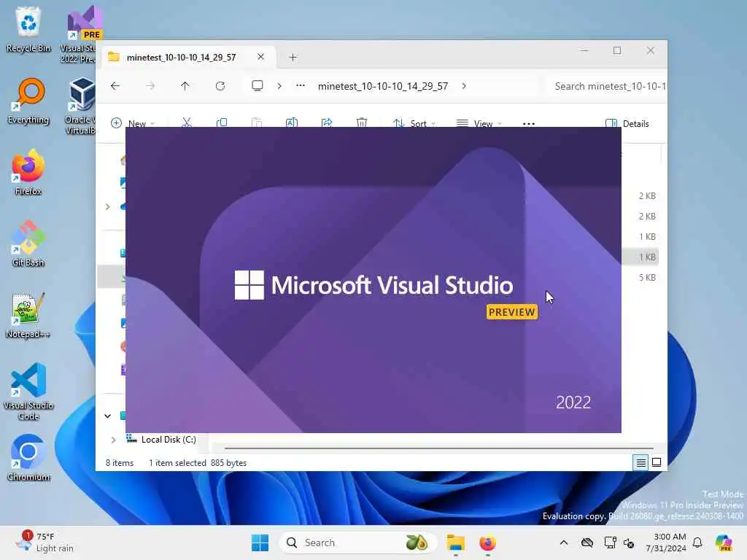Click the Delete trash icon in Explorer
This screenshot has height=560, width=747.
pyautogui.click(x=362, y=122)
